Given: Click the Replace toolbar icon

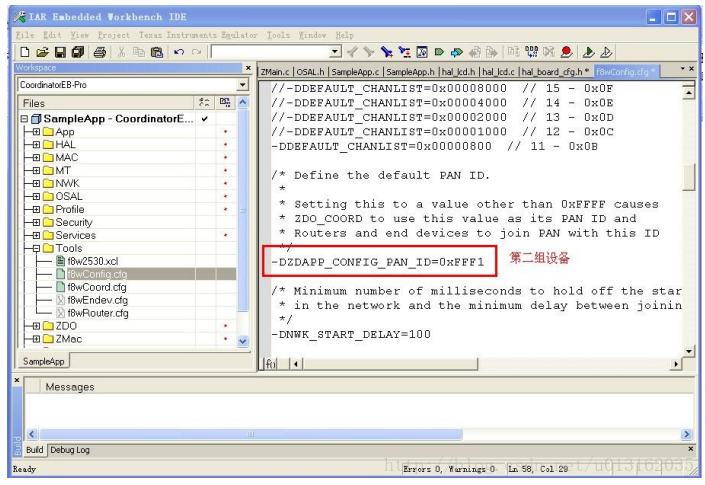Looking at the screenshot, I should [404, 52].
